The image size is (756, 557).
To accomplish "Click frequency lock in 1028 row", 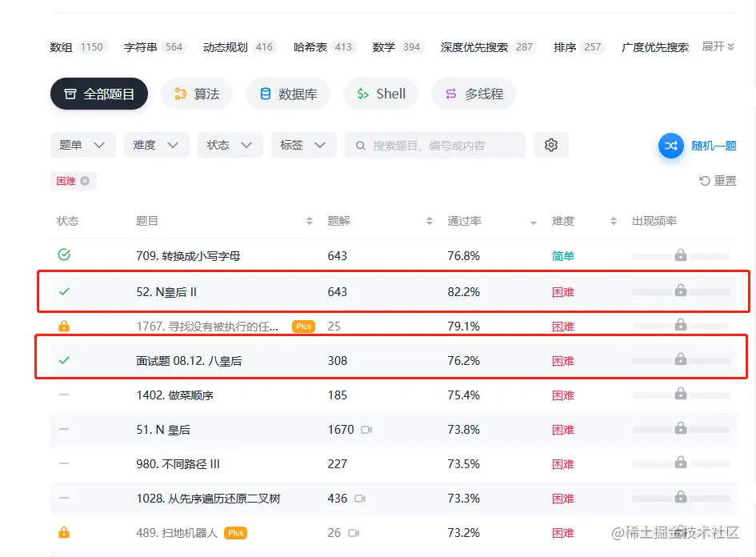I will [680, 497].
